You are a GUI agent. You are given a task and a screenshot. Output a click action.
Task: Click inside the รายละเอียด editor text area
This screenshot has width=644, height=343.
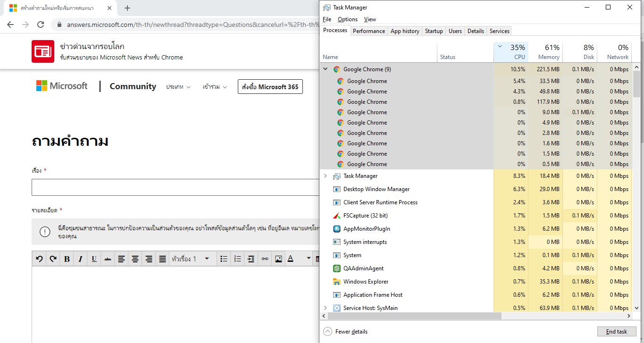click(x=175, y=304)
